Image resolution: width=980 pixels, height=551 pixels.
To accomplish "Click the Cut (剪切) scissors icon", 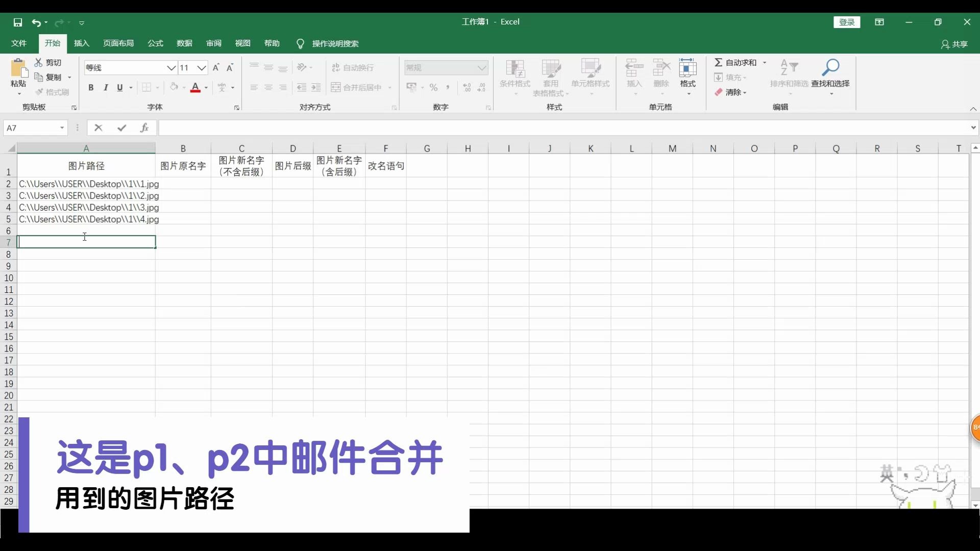I will (x=39, y=62).
